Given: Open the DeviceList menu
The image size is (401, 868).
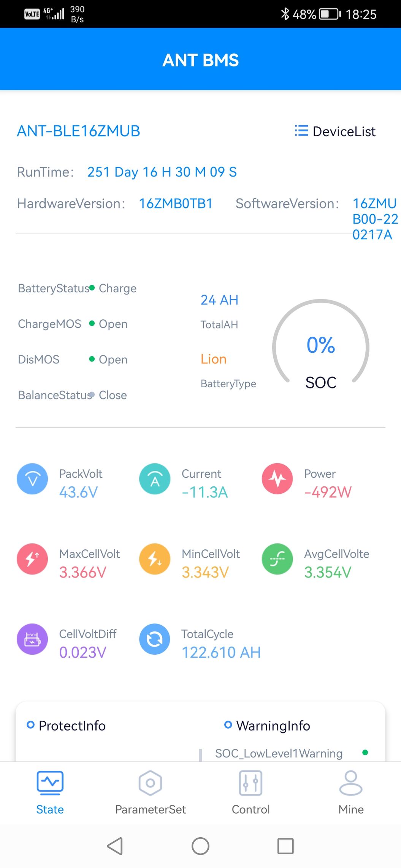Looking at the screenshot, I should (335, 131).
